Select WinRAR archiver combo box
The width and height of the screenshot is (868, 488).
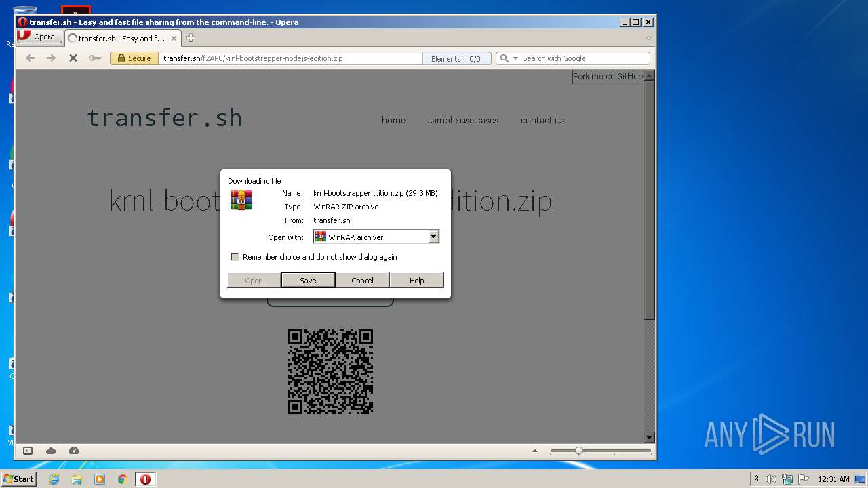click(x=376, y=237)
